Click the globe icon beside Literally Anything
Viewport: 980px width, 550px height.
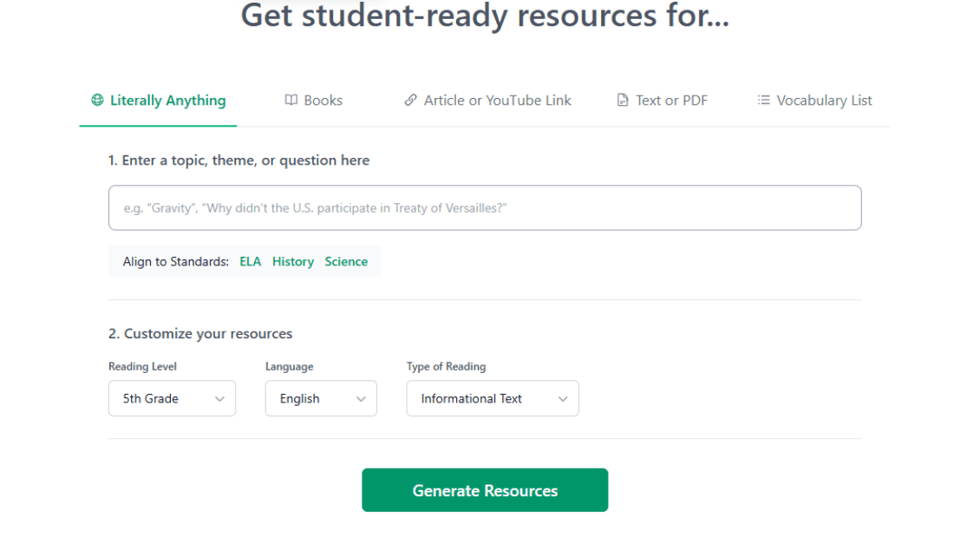97,101
